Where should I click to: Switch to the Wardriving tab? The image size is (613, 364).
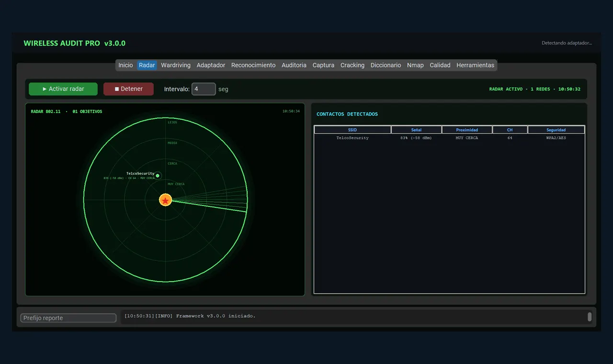pyautogui.click(x=176, y=65)
